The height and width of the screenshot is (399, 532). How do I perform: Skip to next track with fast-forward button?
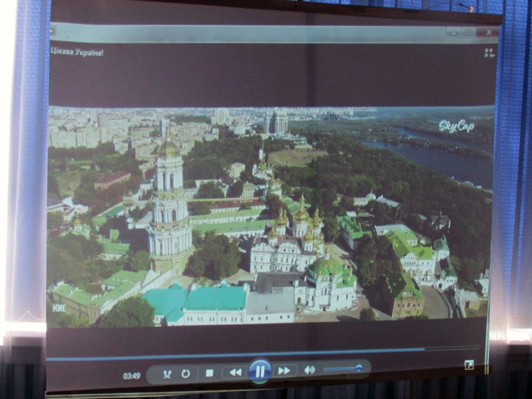pos(284,371)
